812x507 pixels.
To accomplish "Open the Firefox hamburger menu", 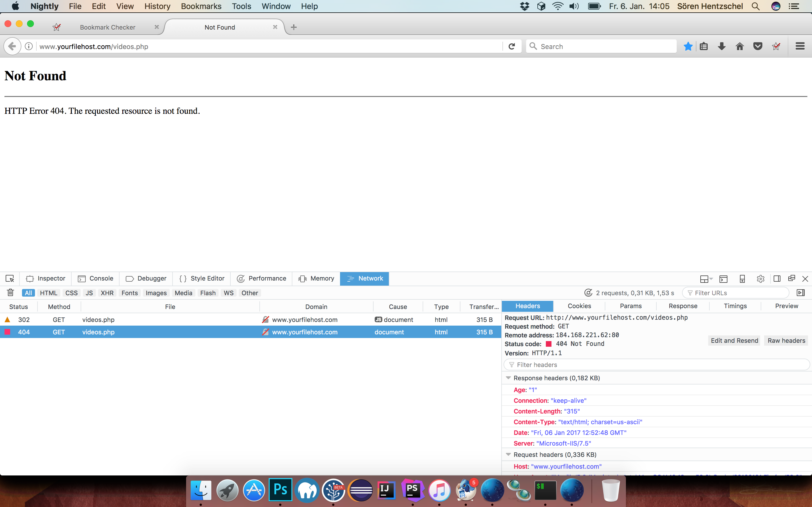I will [800, 46].
